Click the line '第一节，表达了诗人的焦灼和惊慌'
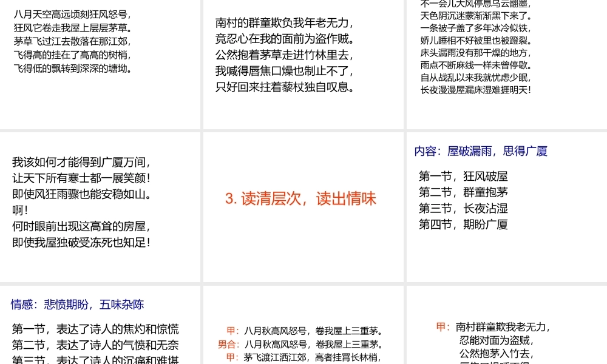 pyautogui.click(x=95, y=329)
